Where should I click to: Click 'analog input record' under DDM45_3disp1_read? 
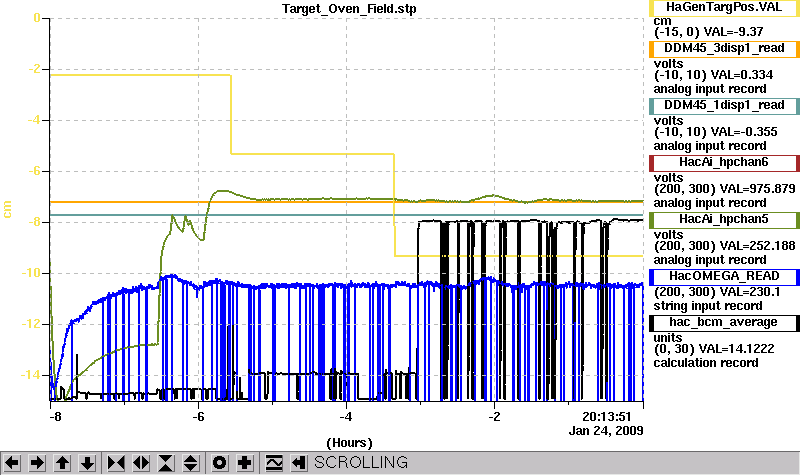click(710, 89)
